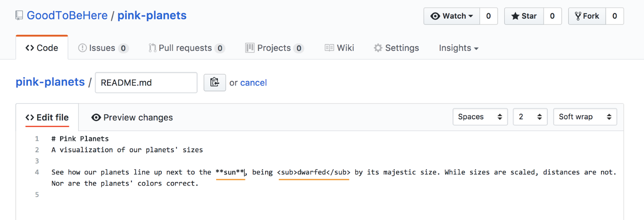
Task: Open repository Settings via the gear tab
Action: (x=396, y=48)
